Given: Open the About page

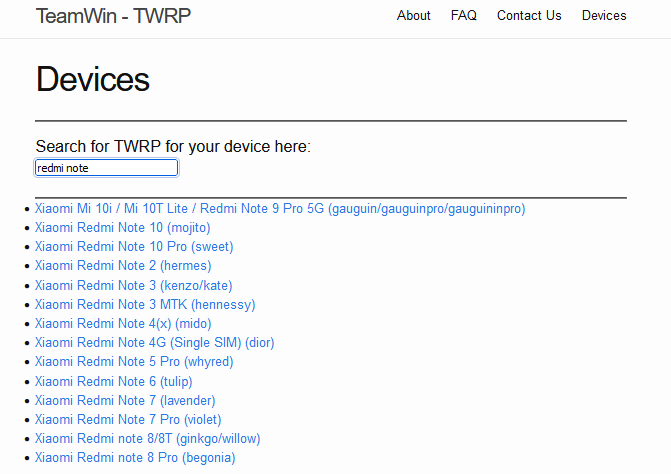Looking at the screenshot, I should [413, 16].
